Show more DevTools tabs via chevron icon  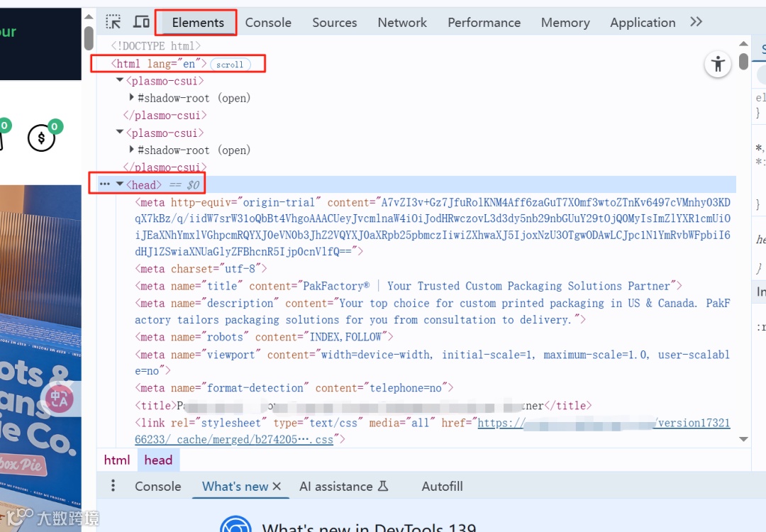coord(696,22)
